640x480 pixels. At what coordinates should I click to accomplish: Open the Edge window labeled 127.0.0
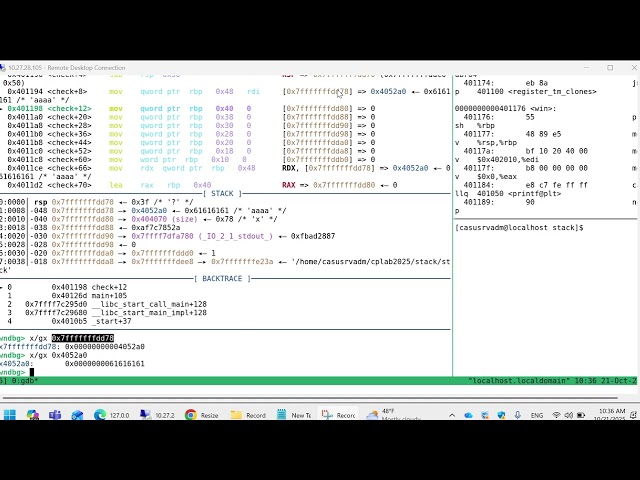pos(111,415)
